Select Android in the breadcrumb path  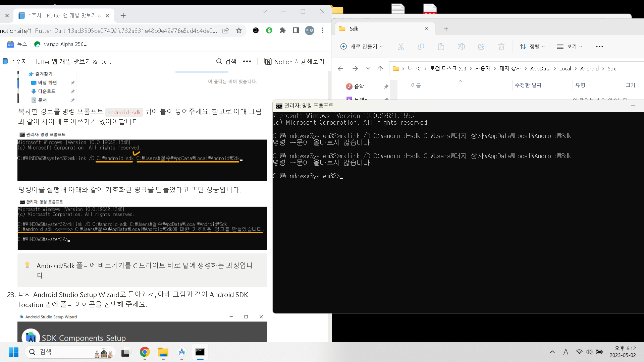[x=589, y=69]
